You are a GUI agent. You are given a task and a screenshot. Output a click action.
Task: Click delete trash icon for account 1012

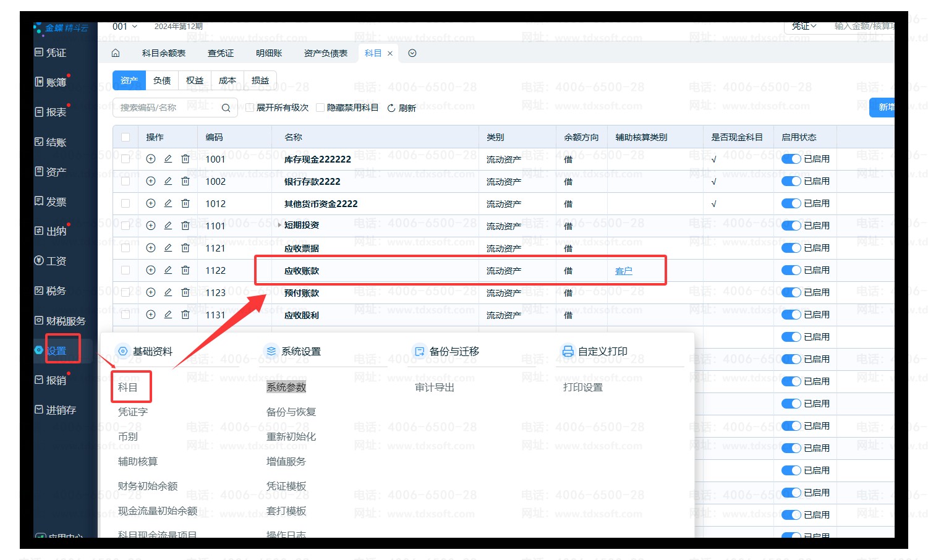click(185, 203)
